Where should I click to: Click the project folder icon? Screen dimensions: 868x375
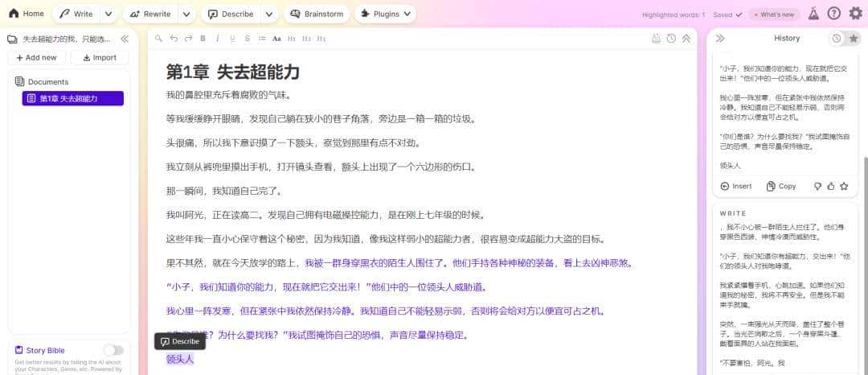[x=11, y=39]
